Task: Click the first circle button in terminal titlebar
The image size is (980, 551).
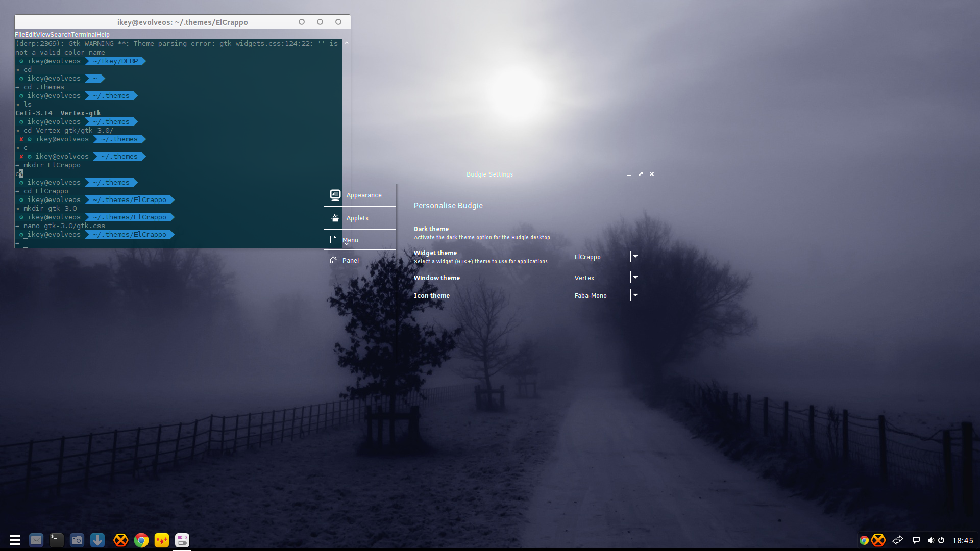Action: [302, 22]
